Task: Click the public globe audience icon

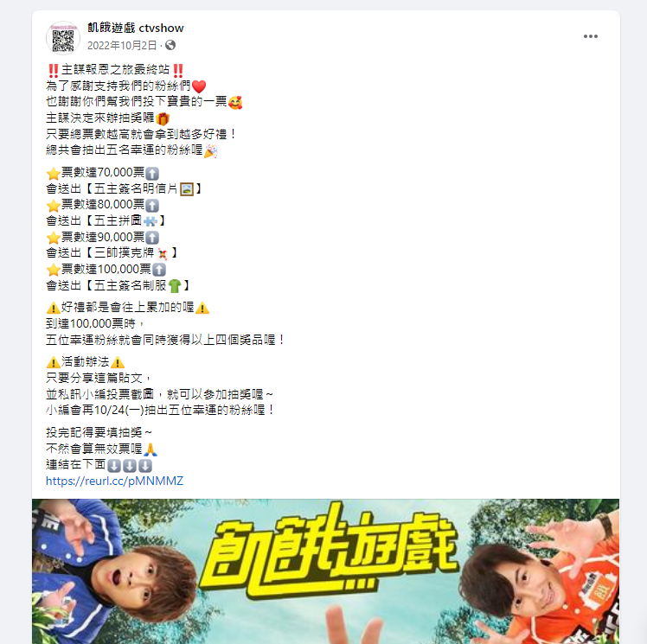Action: [x=170, y=45]
